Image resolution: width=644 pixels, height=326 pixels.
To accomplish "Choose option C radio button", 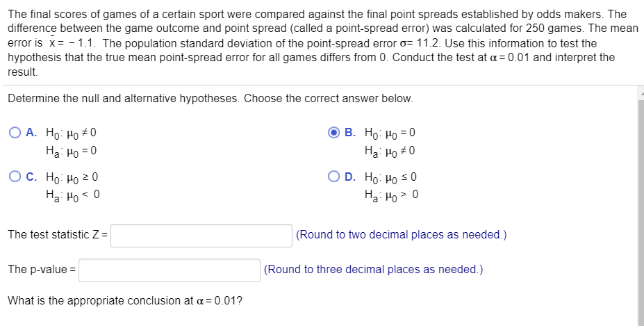I will click(x=15, y=177).
